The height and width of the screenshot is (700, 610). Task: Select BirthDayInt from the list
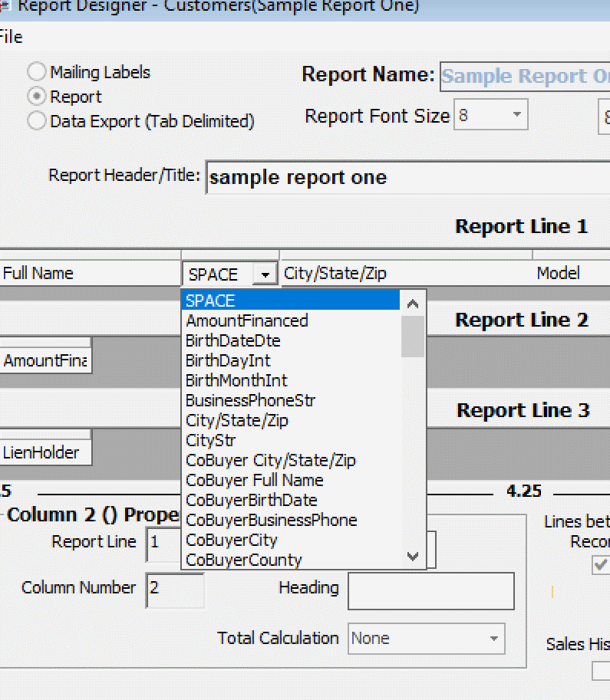(x=291, y=360)
